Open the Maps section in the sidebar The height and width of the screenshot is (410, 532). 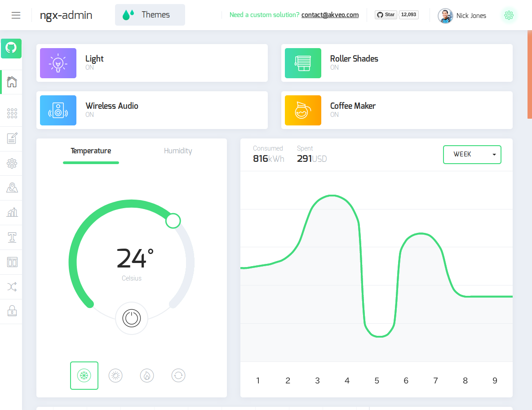11,187
